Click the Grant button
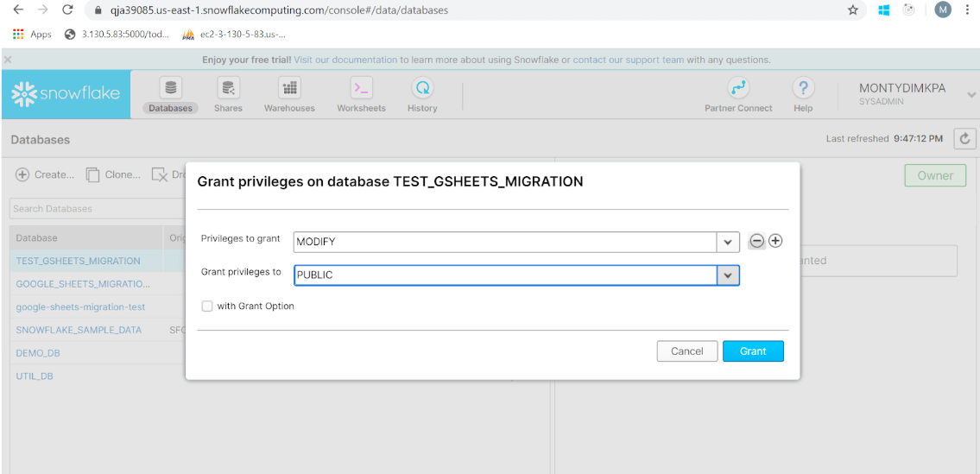Image resolution: width=980 pixels, height=474 pixels. [x=753, y=351]
